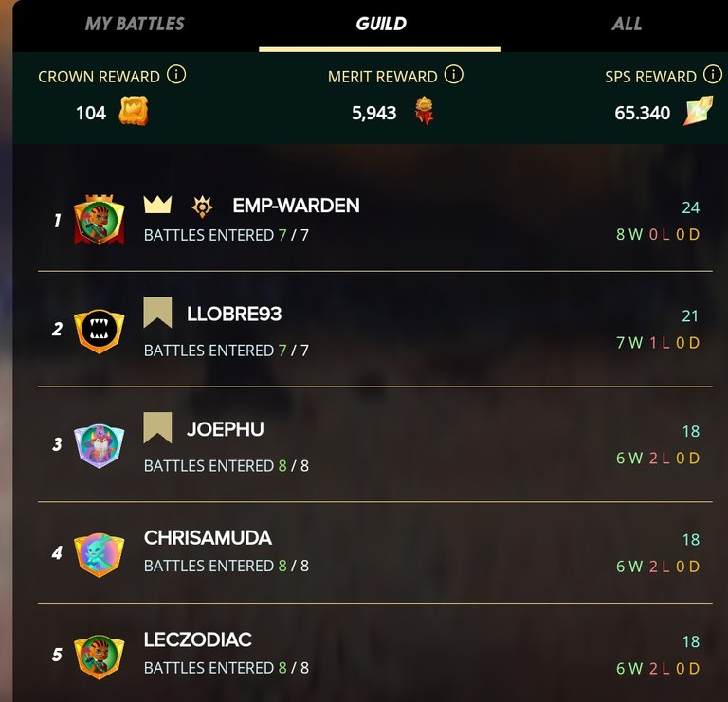Image resolution: width=728 pixels, height=702 pixels.
Task: Click the merit medal icon
Action: coord(425,111)
